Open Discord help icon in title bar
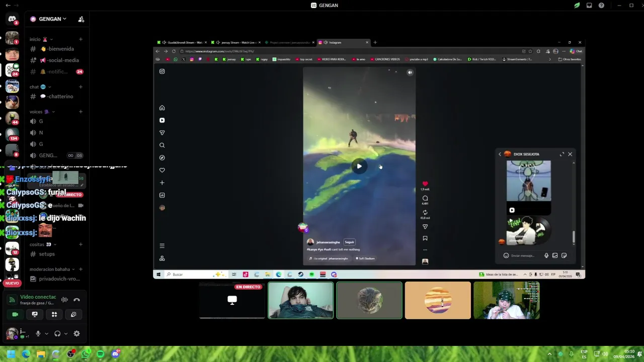 (601, 5)
